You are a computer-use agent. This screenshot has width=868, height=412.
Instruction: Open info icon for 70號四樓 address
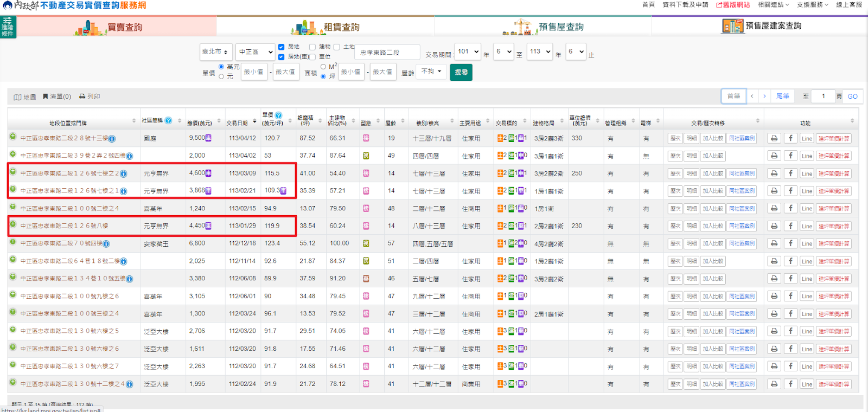tap(106, 244)
